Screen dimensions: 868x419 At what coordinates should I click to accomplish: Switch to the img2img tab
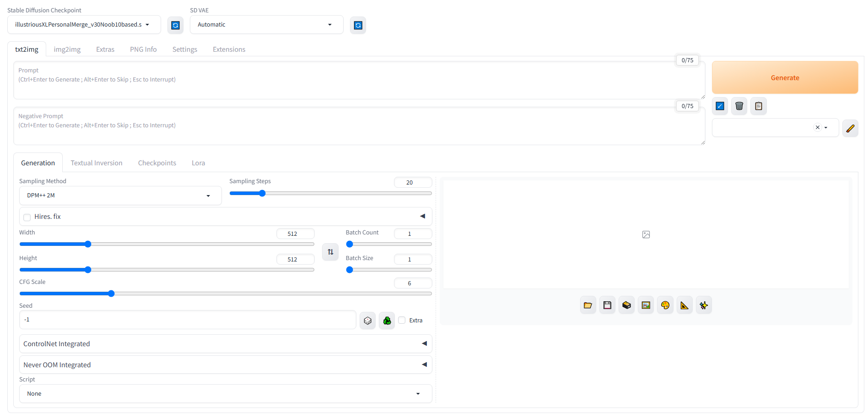click(x=67, y=49)
